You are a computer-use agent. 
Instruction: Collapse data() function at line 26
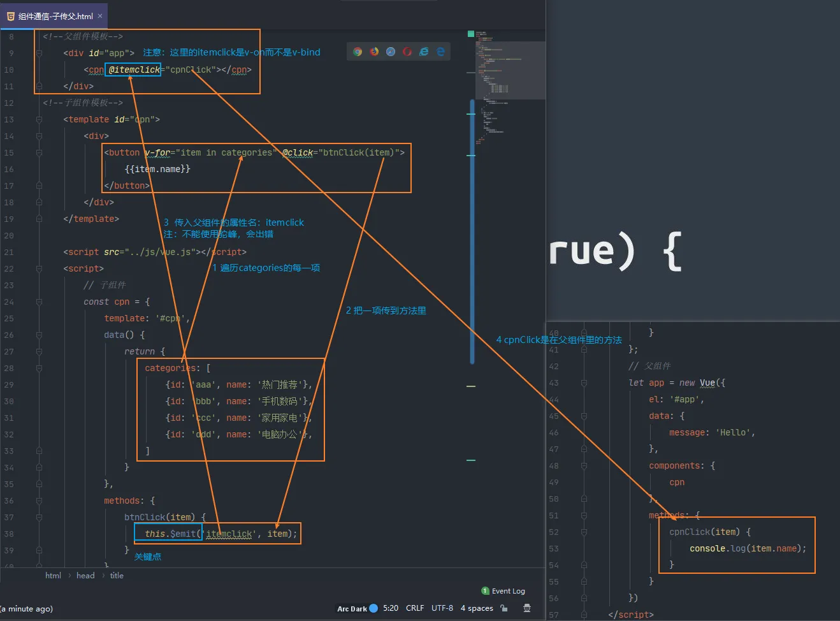click(39, 335)
